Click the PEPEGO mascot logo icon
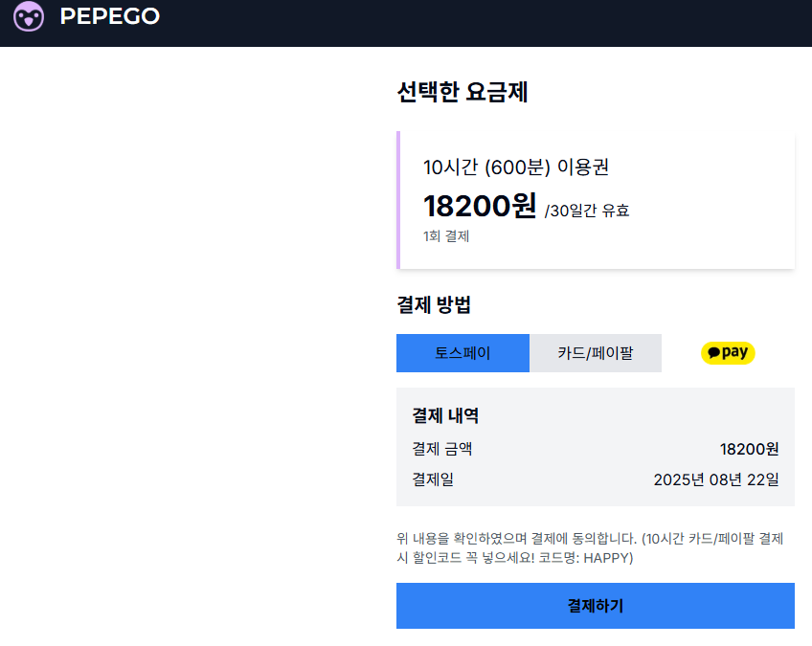Viewport: 812px width, 646px height. coord(29,16)
